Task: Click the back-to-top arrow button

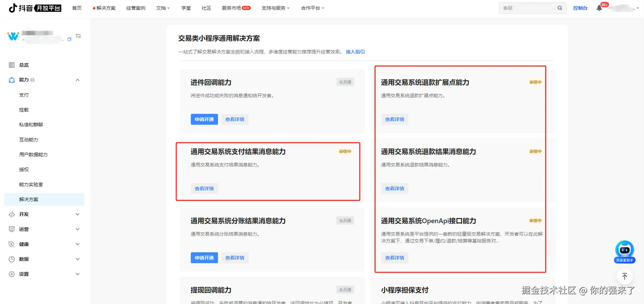Action: (625, 276)
